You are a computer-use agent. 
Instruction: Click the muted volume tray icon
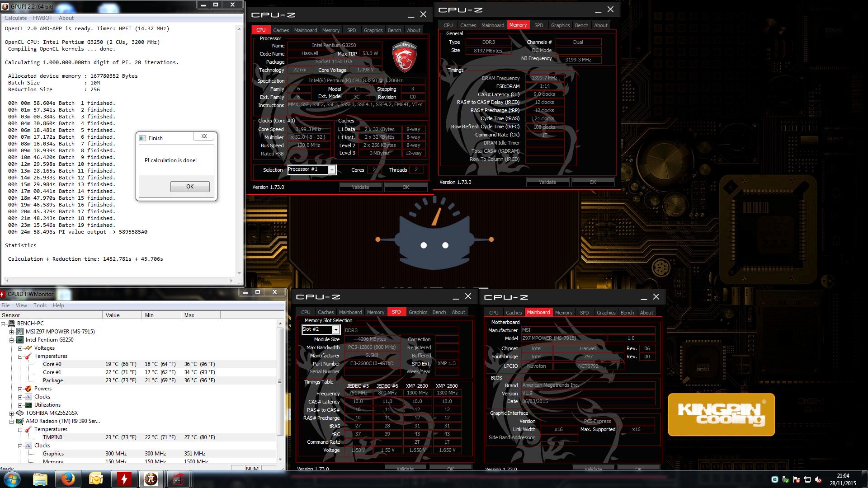coord(818,479)
